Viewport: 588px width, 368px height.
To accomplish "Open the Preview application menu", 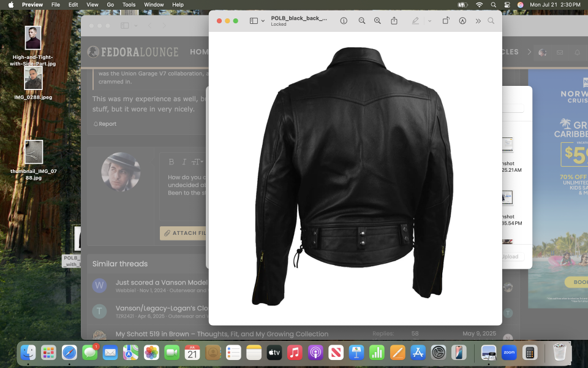I will point(32,4).
